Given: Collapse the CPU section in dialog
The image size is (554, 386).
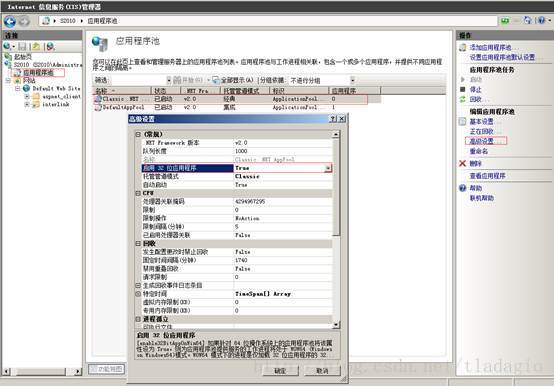Looking at the screenshot, I should tap(138, 193).
